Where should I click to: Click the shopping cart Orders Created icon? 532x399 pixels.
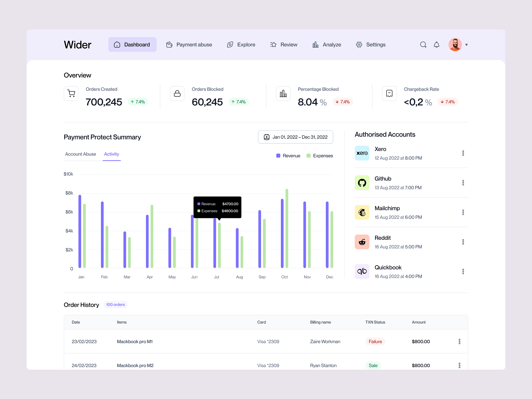point(71,93)
